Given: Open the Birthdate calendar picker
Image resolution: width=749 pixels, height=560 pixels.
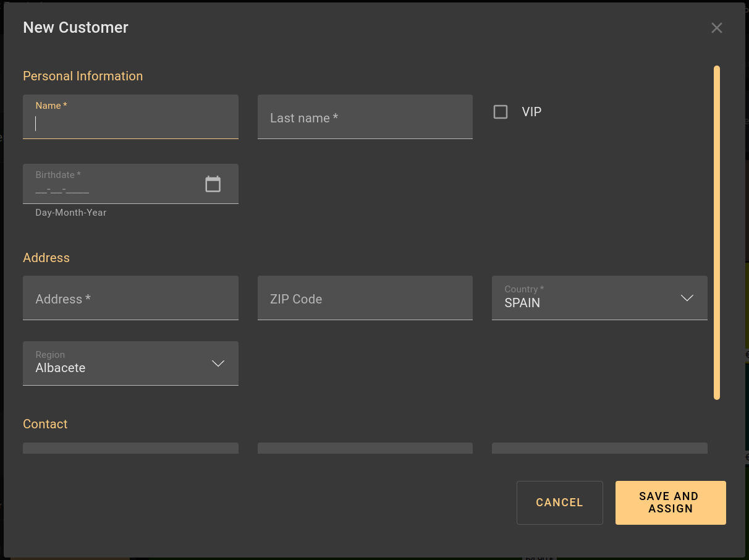Looking at the screenshot, I should click(213, 184).
